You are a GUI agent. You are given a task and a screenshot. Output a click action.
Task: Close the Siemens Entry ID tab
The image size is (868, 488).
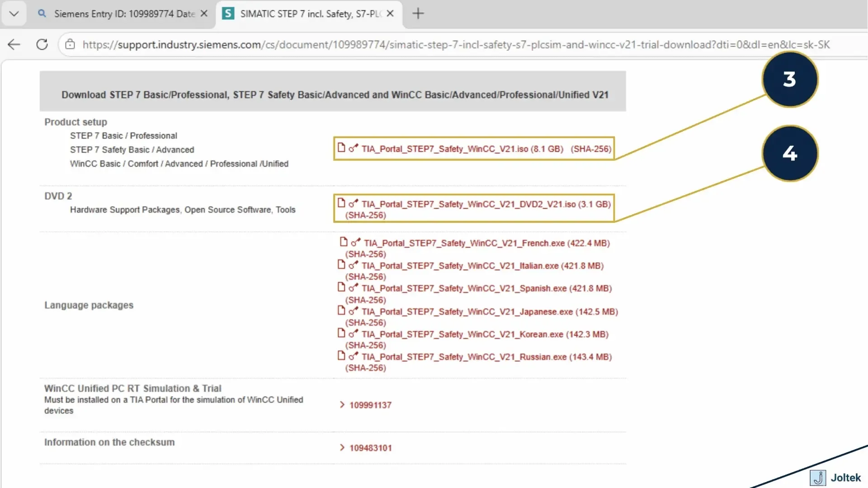(x=204, y=14)
